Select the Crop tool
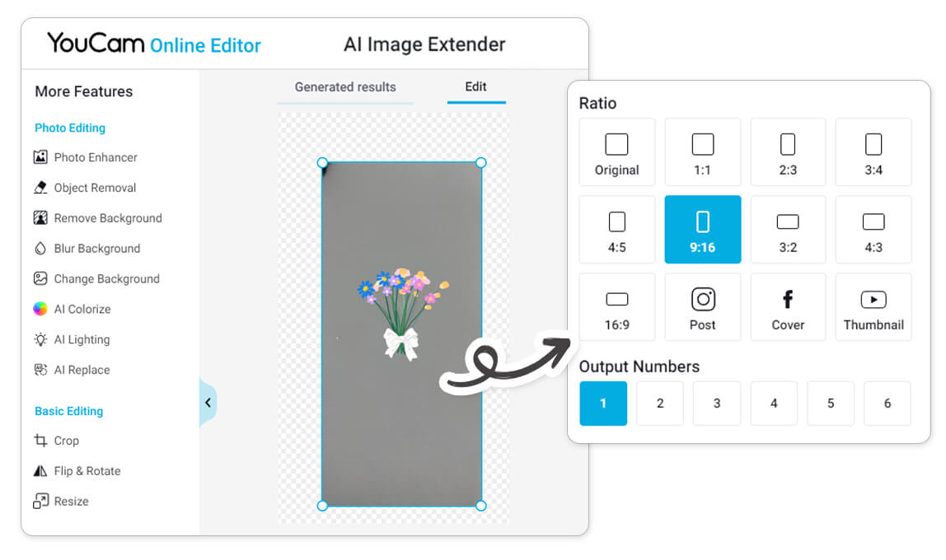This screenshot has height=560, width=946. coord(65,441)
